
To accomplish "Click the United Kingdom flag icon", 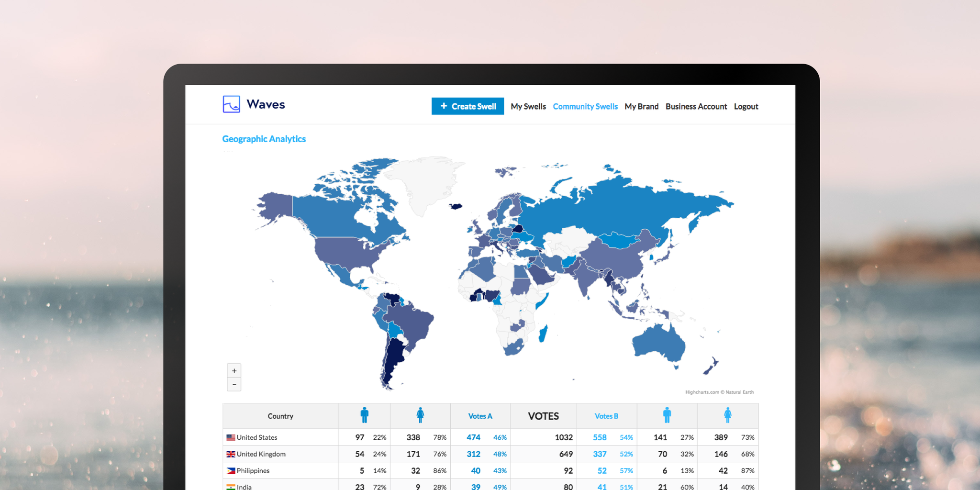I will coord(230,454).
